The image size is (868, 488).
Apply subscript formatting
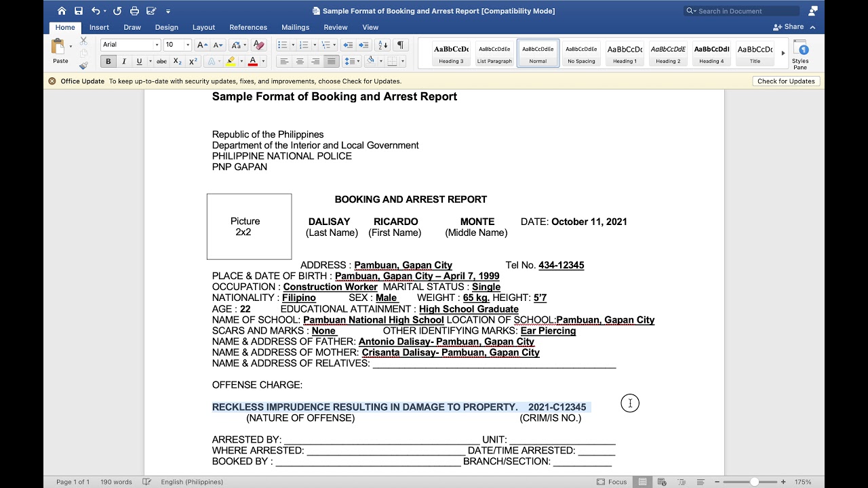177,61
